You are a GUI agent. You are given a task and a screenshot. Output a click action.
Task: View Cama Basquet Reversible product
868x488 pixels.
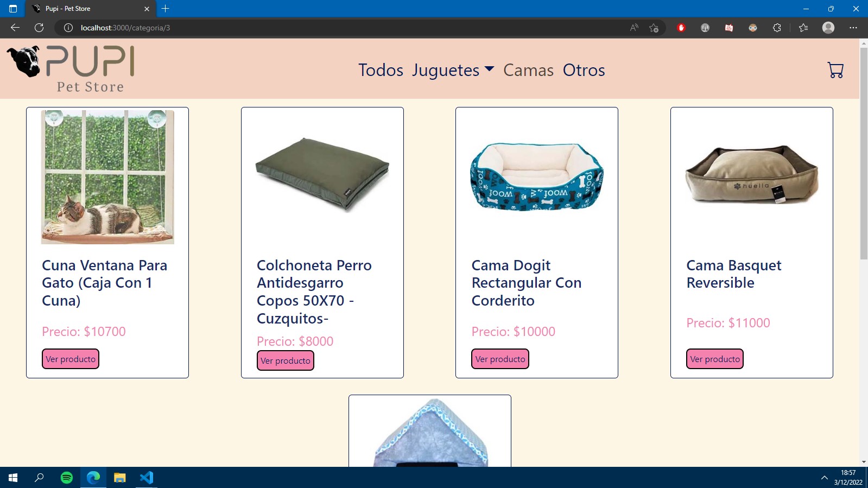click(x=715, y=359)
